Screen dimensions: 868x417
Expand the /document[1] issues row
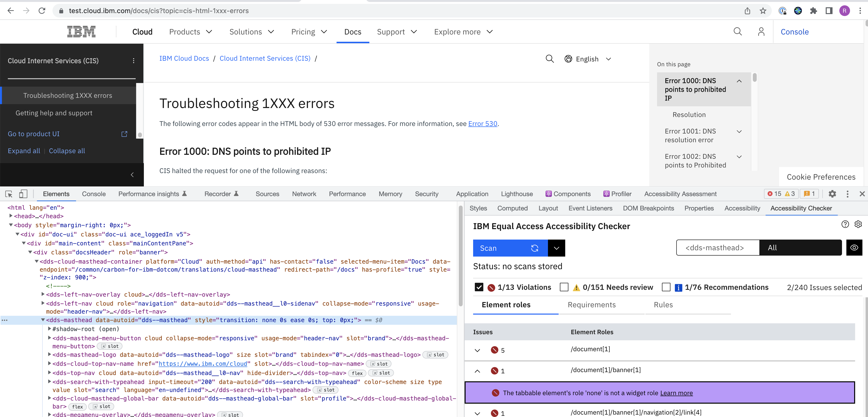477,350
